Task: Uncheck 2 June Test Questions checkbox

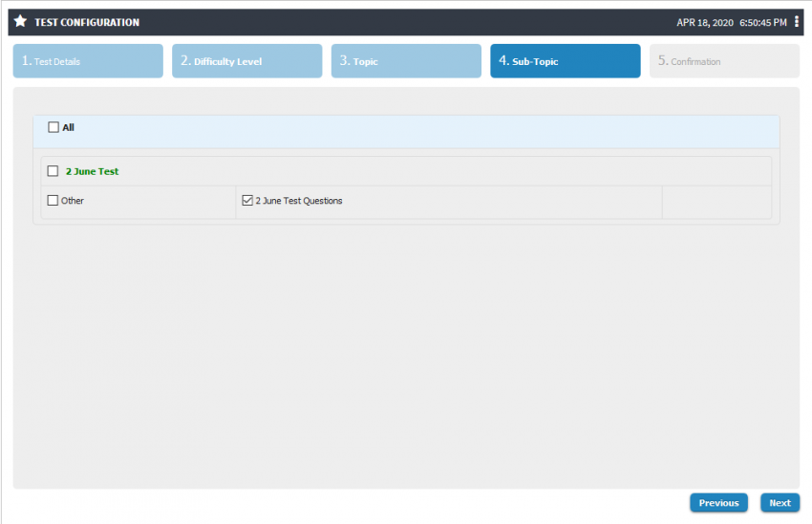Action: (247, 200)
